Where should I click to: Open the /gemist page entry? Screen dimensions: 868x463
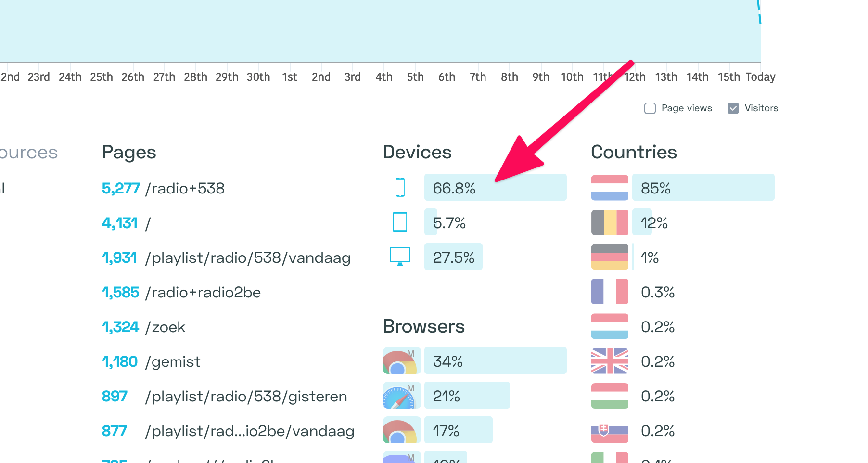pos(173,361)
